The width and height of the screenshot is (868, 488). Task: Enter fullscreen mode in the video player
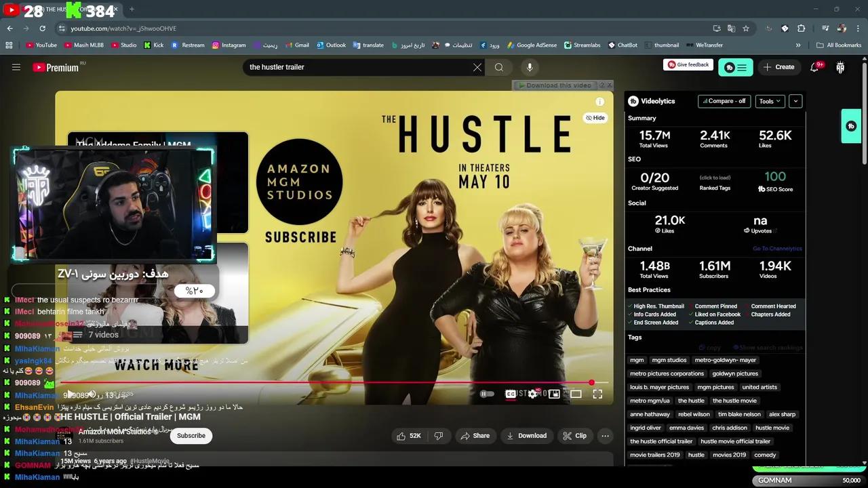tap(597, 394)
